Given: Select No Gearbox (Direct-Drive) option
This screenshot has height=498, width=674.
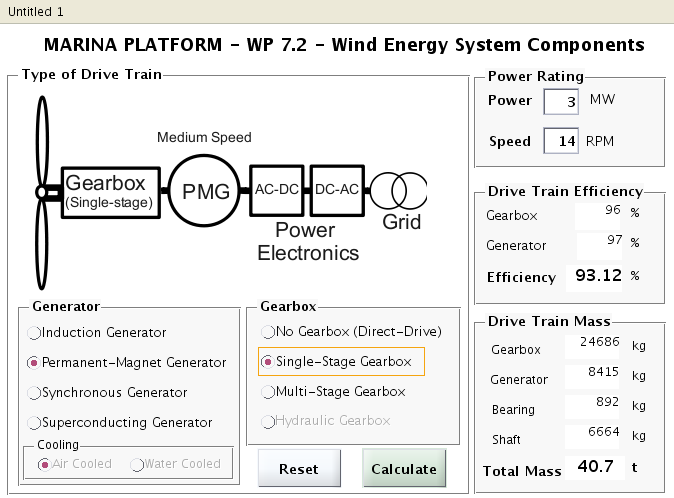Looking at the screenshot, I should click(x=267, y=331).
